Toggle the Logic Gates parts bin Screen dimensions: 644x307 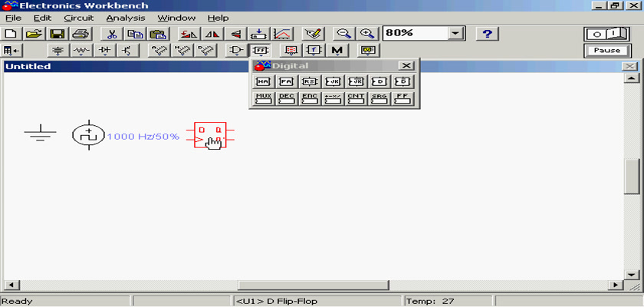point(235,51)
